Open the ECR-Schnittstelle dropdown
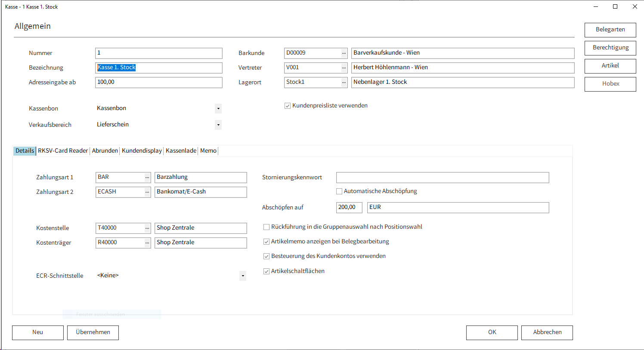The image size is (644, 350). [x=243, y=276]
